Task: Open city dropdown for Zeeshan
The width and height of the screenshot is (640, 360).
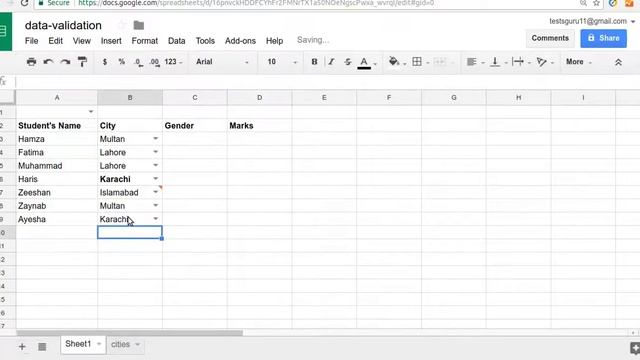Action: [x=156, y=192]
